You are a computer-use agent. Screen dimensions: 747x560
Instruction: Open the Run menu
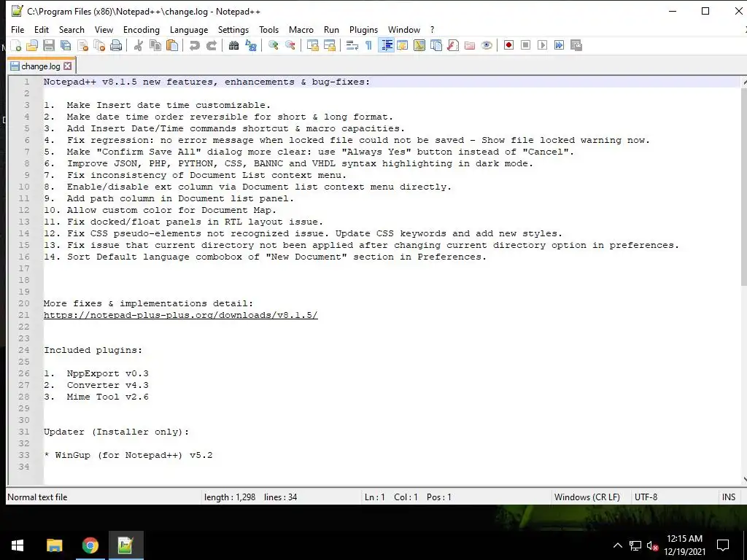pos(331,29)
